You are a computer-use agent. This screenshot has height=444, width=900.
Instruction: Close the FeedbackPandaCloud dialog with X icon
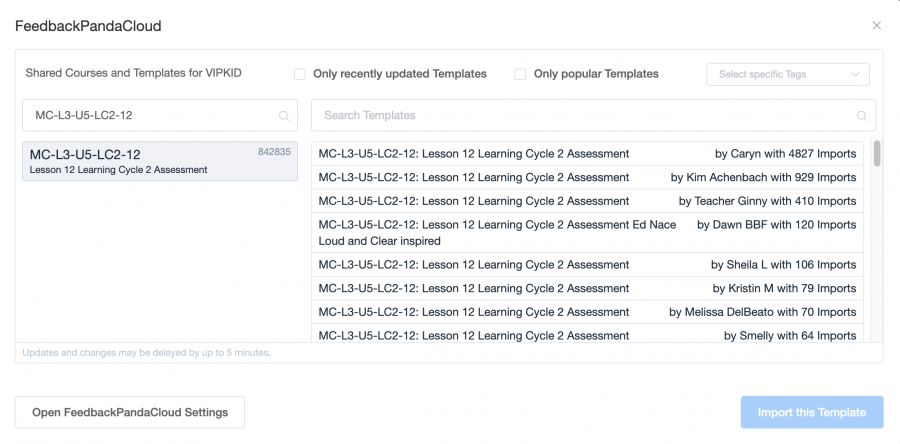(876, 25)
